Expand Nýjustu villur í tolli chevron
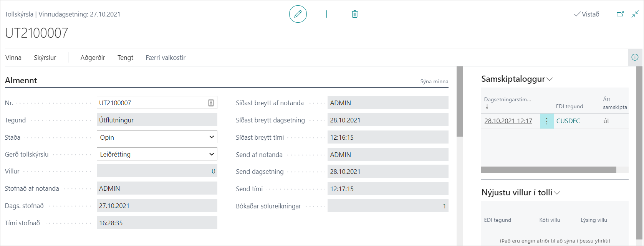 pos(557,193)
